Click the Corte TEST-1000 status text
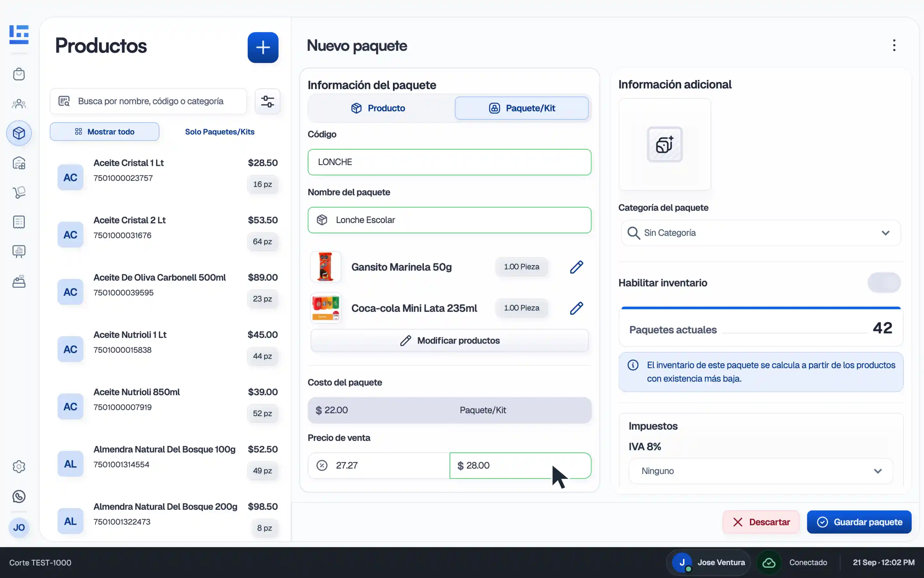The width and height of the screenshot is (924, 578). pyautogui.click(x=40, y=563)
